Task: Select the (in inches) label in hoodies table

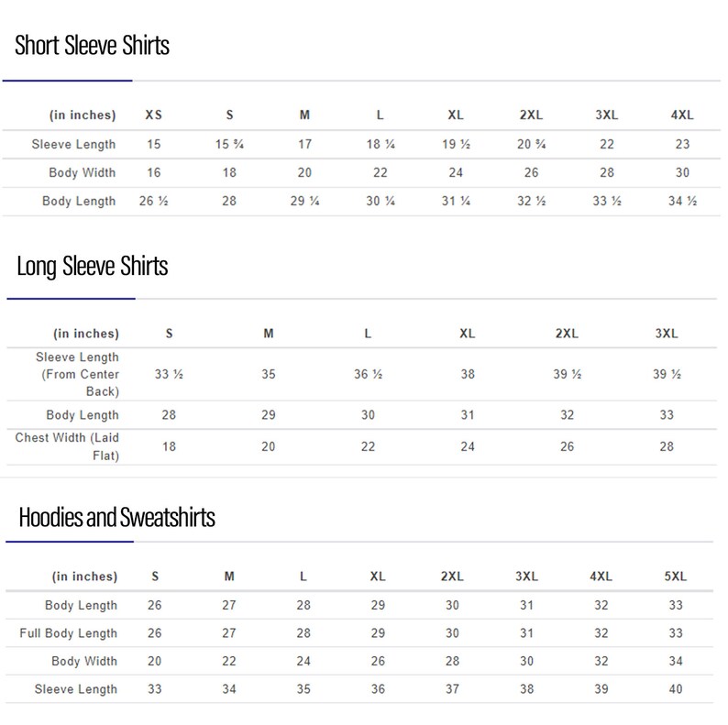Action: 84,577
